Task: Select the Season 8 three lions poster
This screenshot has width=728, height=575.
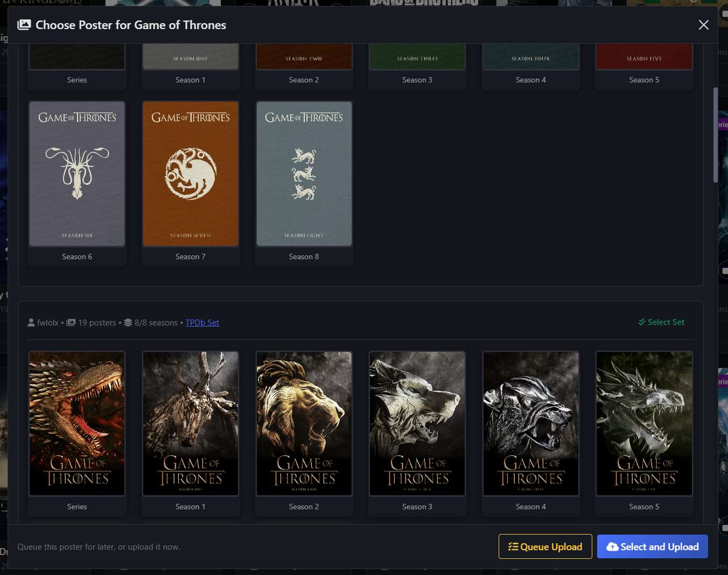Action: [304, 174]
